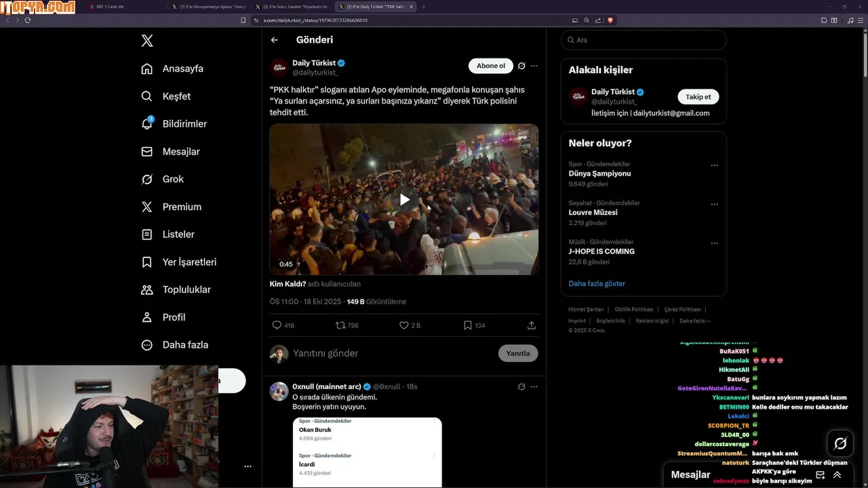Click floating Grok button
Viewport: 868px width, 488px height.
(840, 443)
